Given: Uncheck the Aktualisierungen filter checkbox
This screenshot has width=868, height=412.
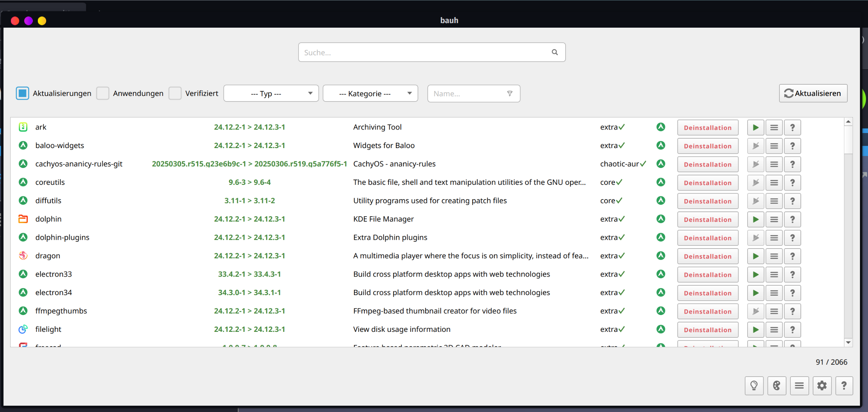Looking at the screenshot, I should [22, 93].
